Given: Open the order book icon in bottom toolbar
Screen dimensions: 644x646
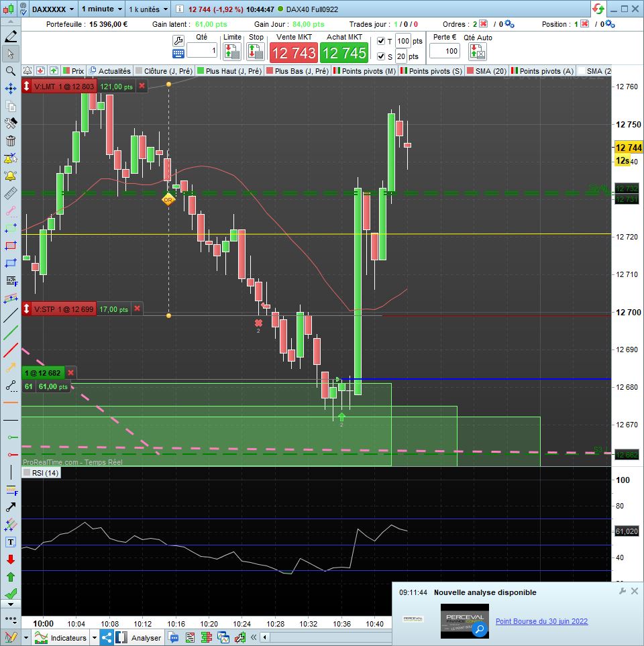Looking at the screenshot, I should [x=207, y=638].
